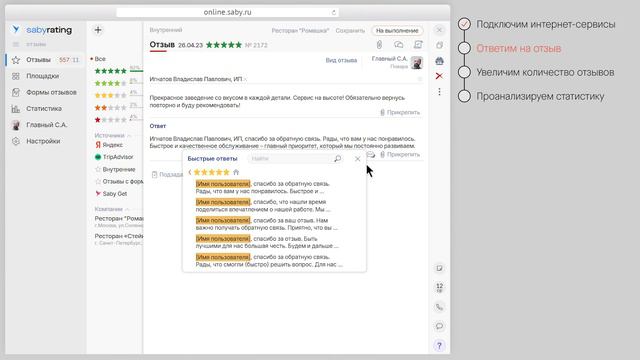Open the three-dot more menu
The width and height of the screenshot is (640, 360).
(x=439, y=92)
